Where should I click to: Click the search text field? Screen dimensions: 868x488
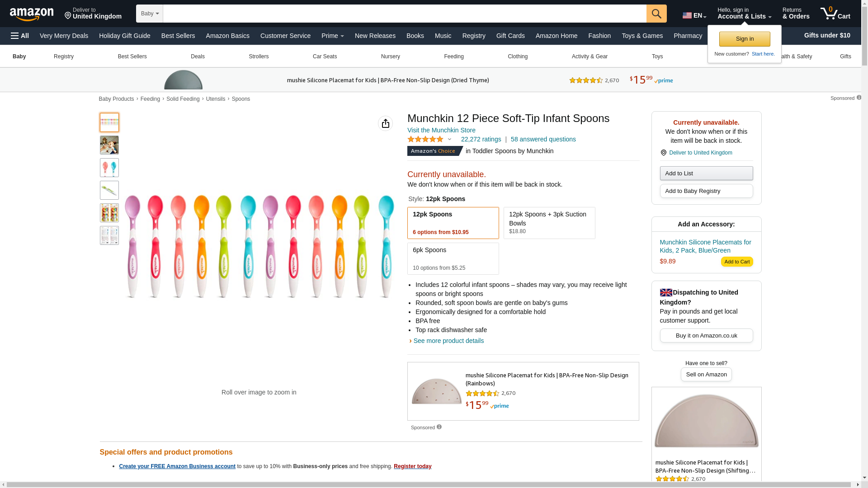pos(404,14)
